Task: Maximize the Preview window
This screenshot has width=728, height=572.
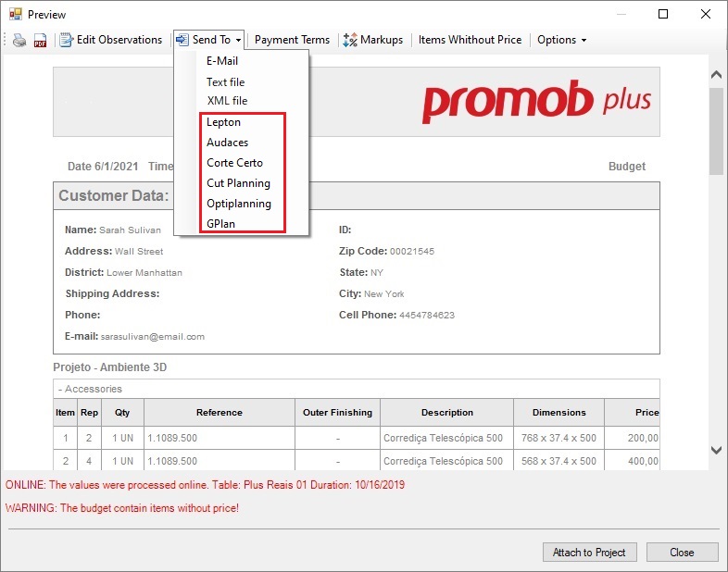Action: click(663, 14)
